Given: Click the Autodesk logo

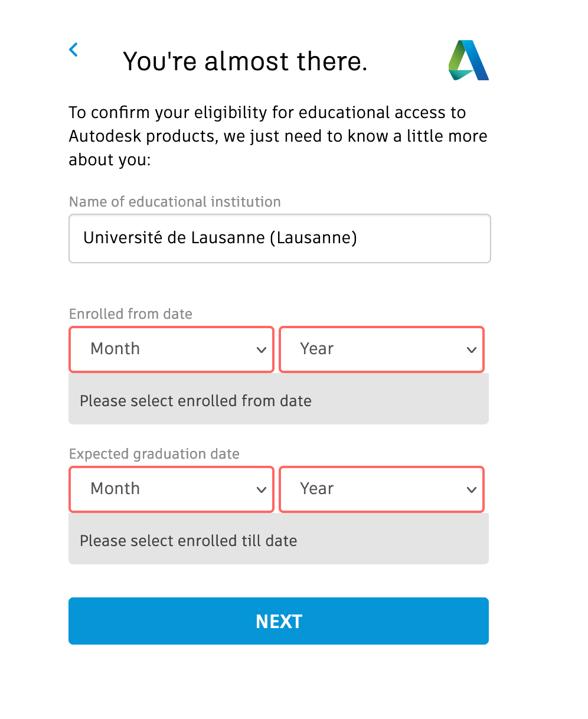Looking at the screenshot, I should click(x=469, y=60).
